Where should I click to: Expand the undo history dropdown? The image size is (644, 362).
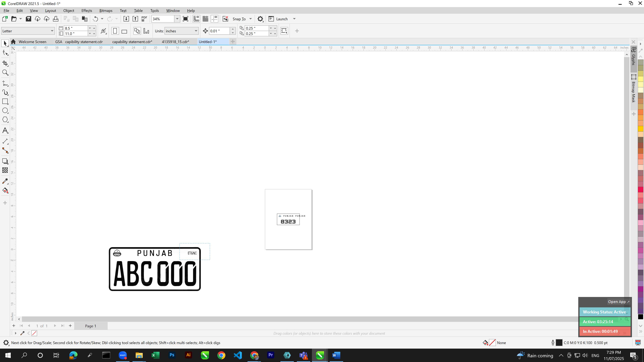point(102,19)
